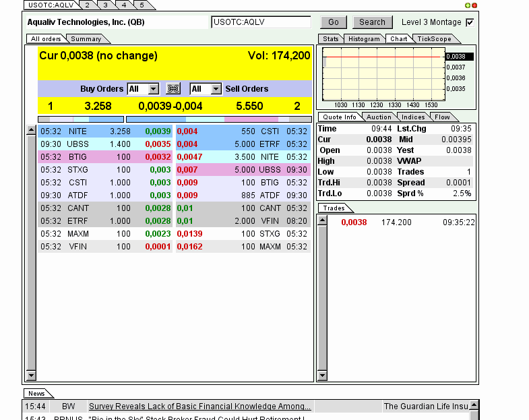Select the ATDF buy order row
Image resolution: width=529 pixels, height=420 pixels.
pos(105,196)
